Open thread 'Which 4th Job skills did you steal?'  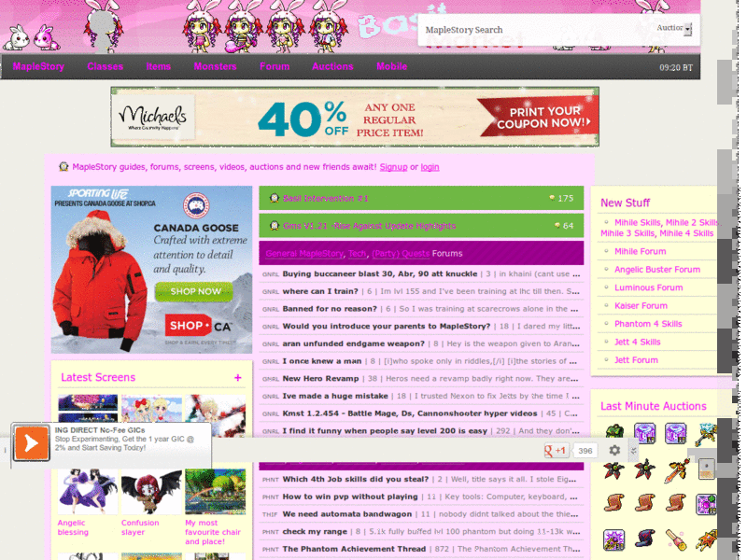(x=356, y=479)
